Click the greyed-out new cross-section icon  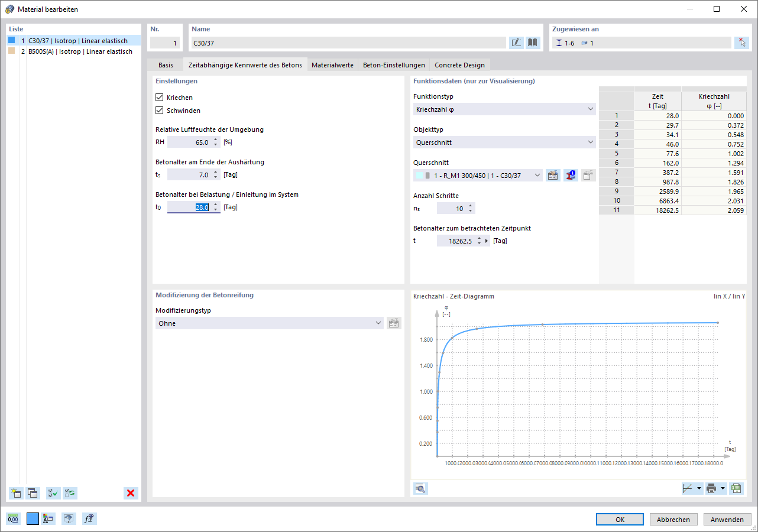588,175
